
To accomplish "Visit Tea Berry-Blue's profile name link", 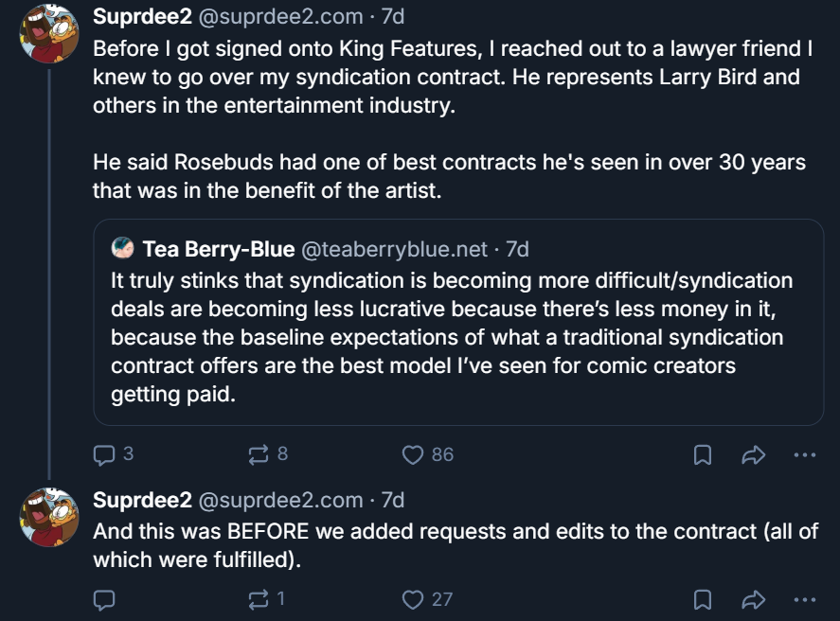I will point(218,250).
